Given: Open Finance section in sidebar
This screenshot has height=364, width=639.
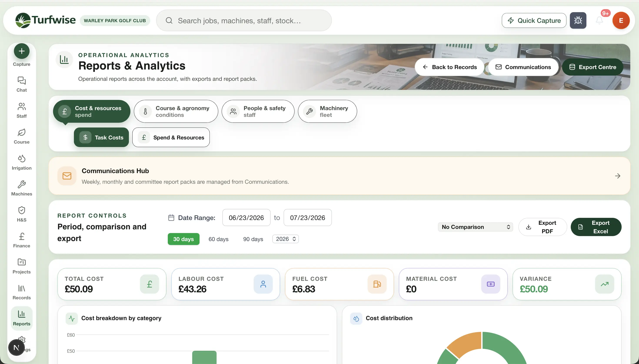Looking at the screenshot, I should 22,240.
